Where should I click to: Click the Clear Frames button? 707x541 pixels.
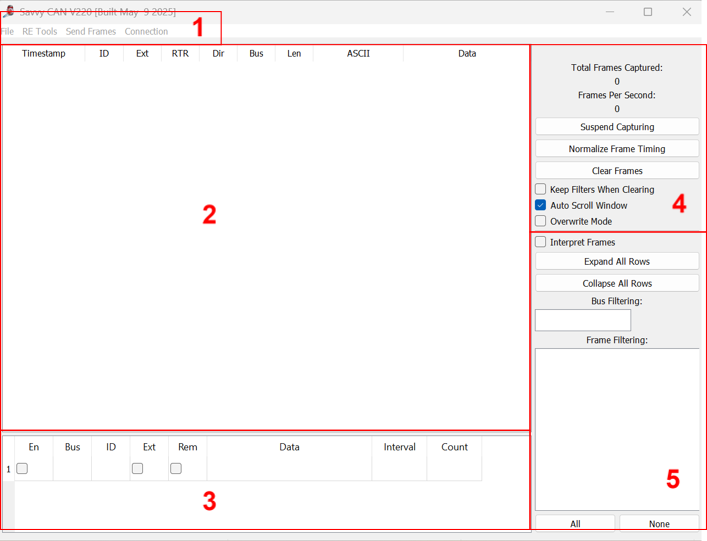tap(617, 171)
